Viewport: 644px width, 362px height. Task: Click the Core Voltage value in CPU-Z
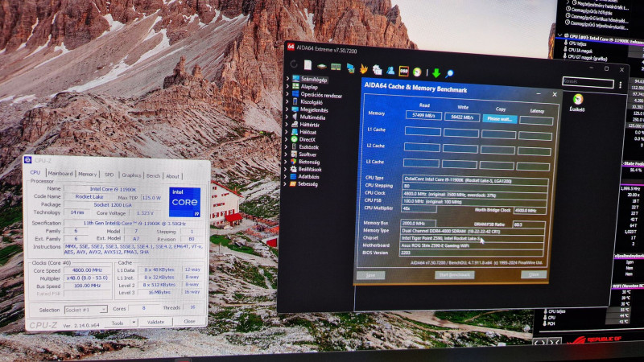[145, 213]
